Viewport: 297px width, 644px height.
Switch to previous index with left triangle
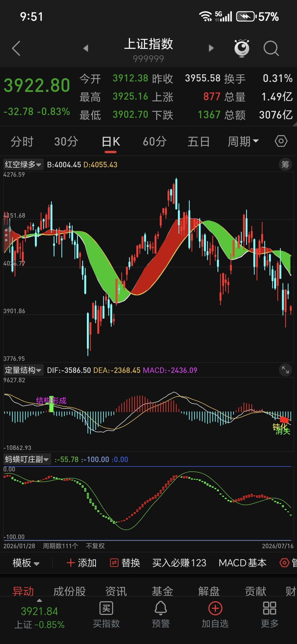(86, 48)
